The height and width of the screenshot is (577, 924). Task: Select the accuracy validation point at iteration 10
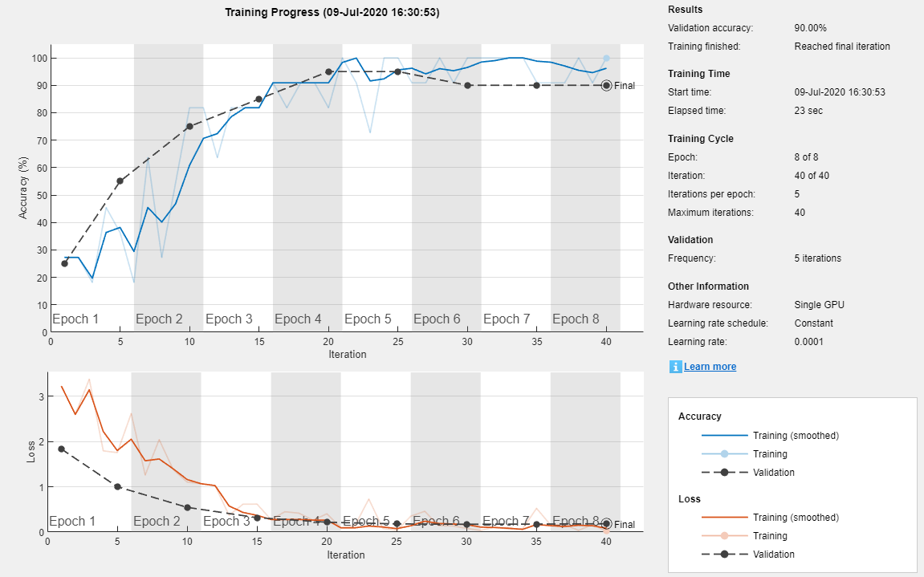[x=189, y=126]
